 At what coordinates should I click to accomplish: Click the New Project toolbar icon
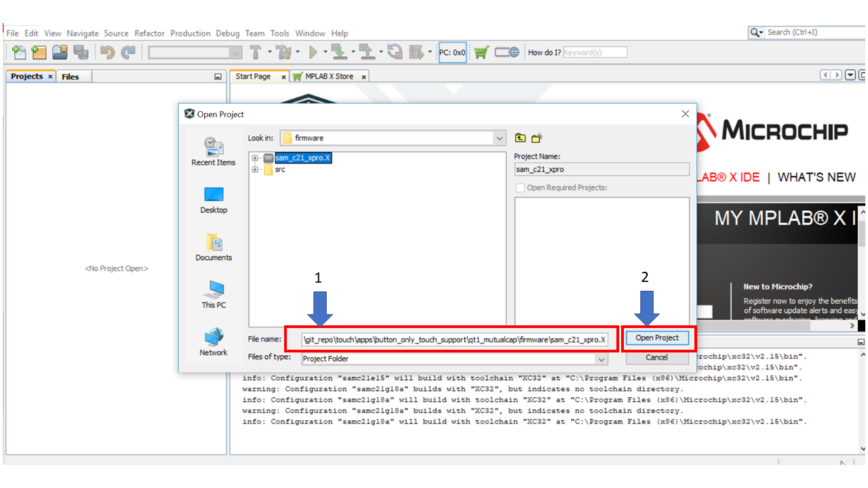39,52
